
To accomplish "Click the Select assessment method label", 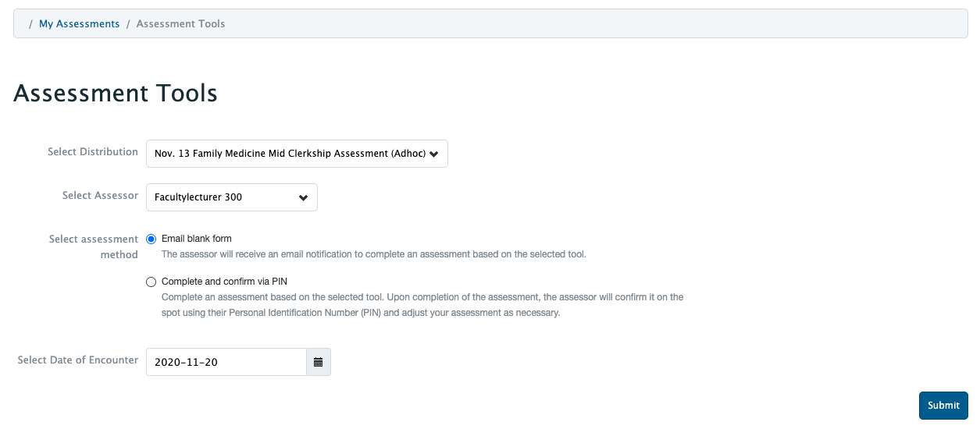I will pos(94,247).
